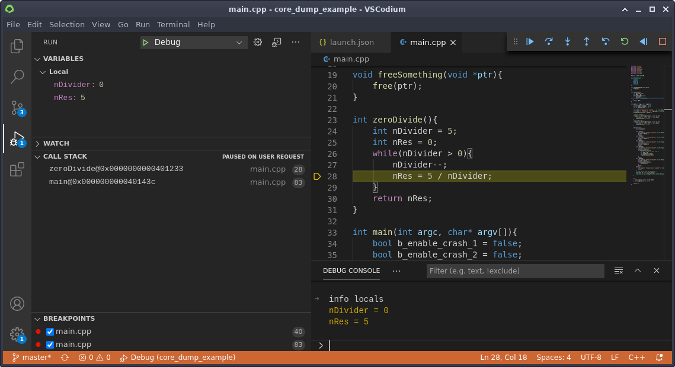Viewport: 675px width, 367px height.
Task: Open the Terminal menu
Action: 173,25
